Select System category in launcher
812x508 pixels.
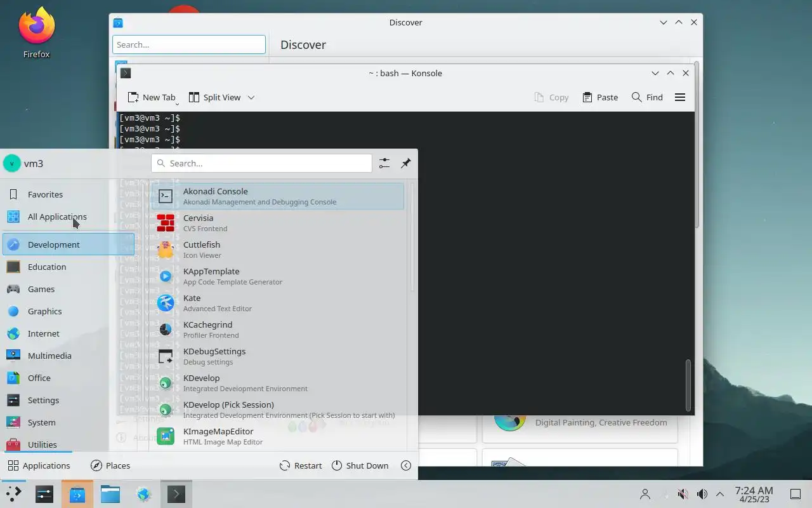click(68, 422)
